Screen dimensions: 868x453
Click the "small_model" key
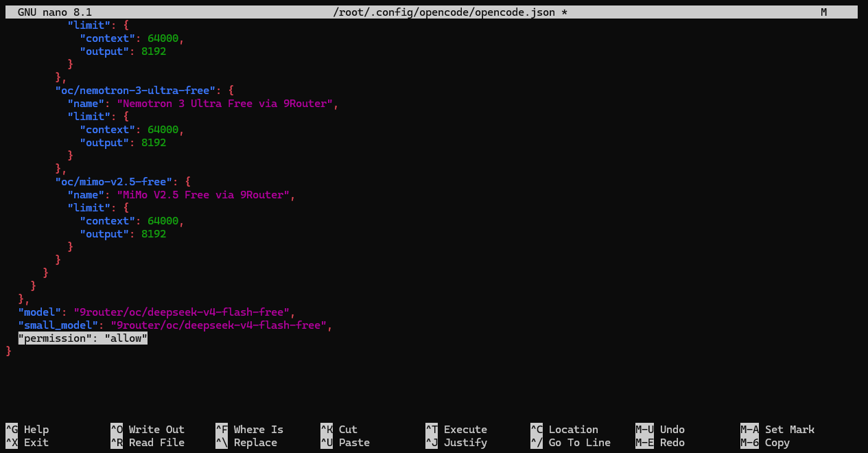pyautogui.click(x=58, y=325)
